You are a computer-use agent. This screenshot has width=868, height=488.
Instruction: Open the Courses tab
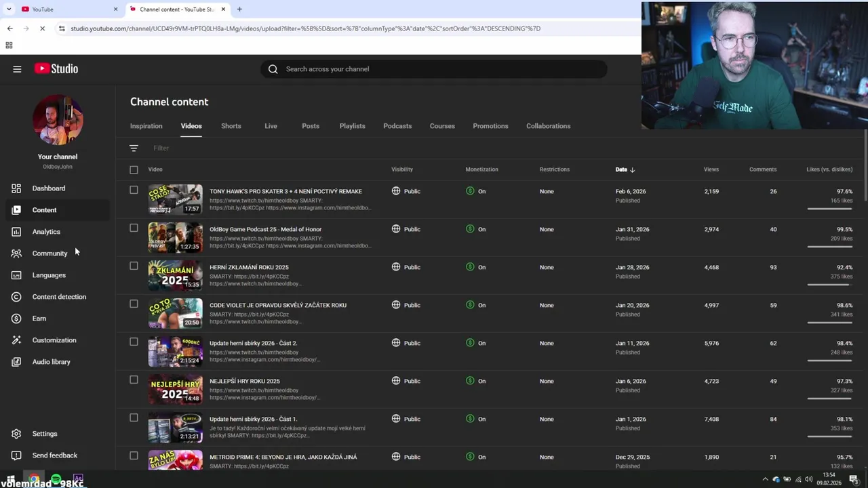(442, 126)
